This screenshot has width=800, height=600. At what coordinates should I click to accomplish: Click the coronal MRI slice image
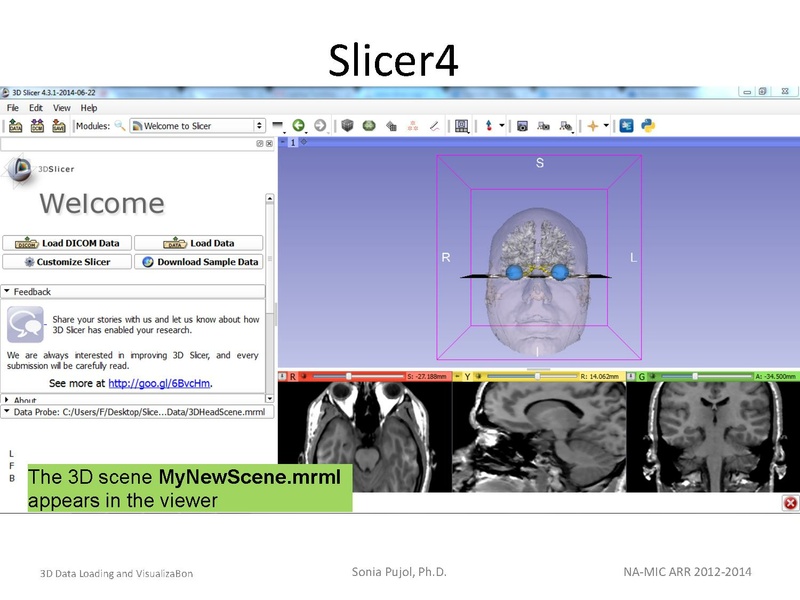point(713,437)
